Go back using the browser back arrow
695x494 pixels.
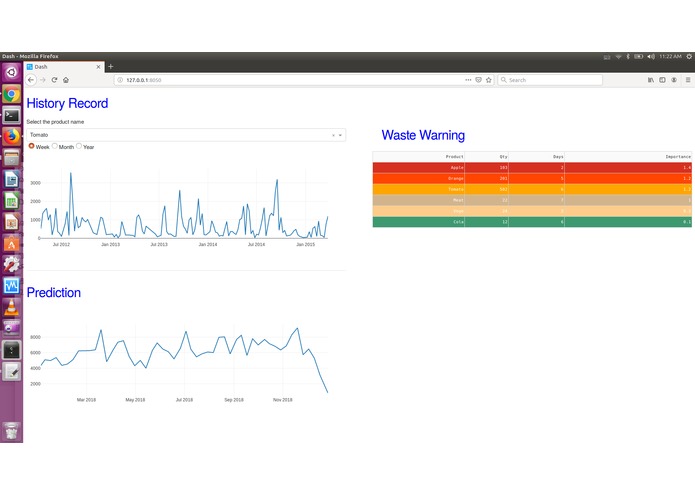click(31, 80)
